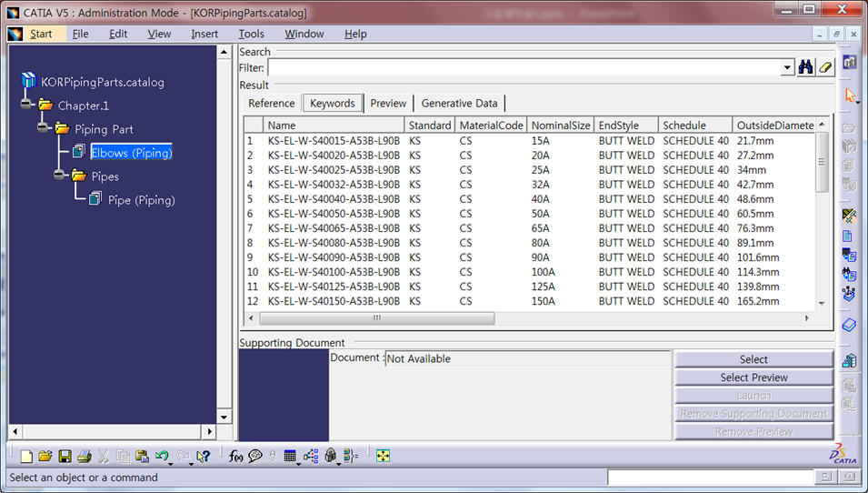
Task: Click the Select button
Action: [x=753, y=359]
